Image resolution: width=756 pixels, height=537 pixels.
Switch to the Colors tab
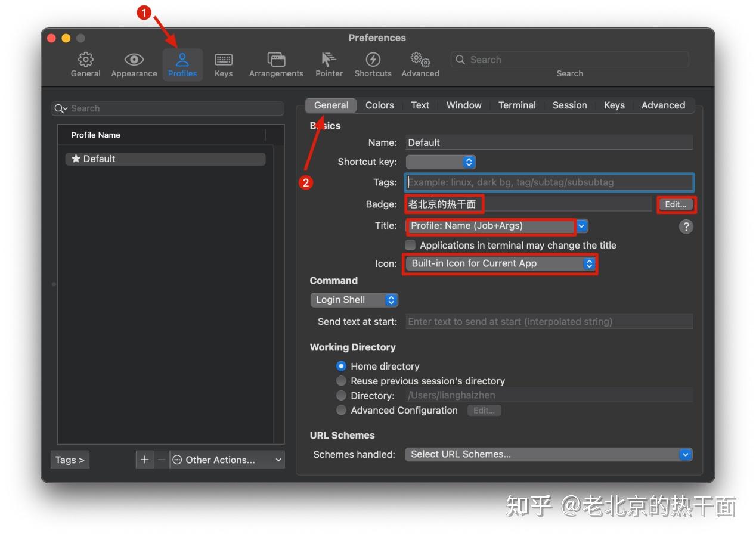(379, 105)
